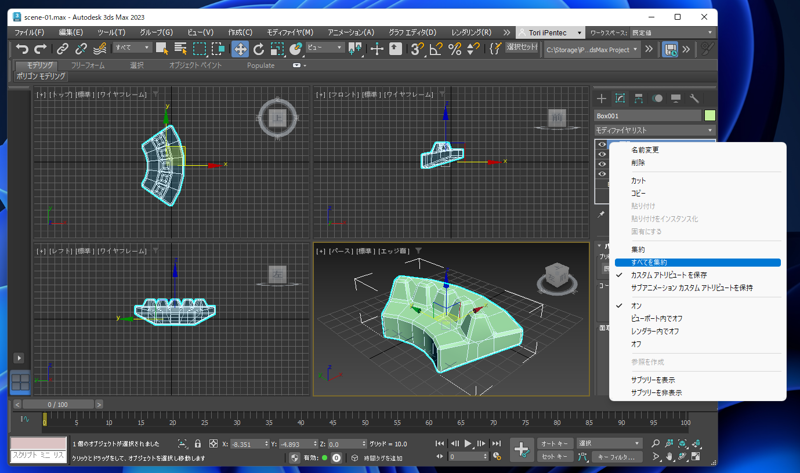
Task: Open Time Configuration icon beside the frame field
Action: point(496,457)
